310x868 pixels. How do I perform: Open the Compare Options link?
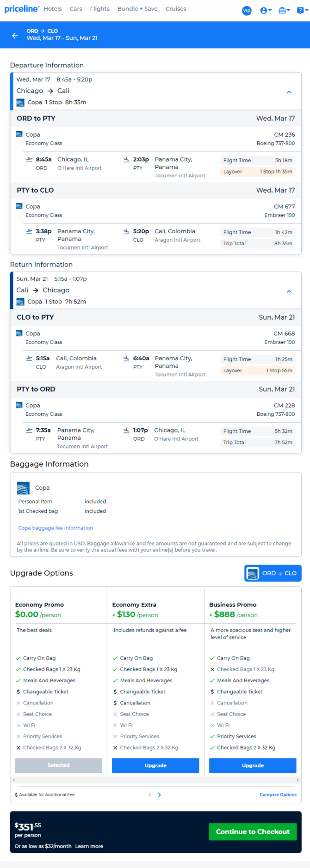pyautogui.click(x=278, y=795)
